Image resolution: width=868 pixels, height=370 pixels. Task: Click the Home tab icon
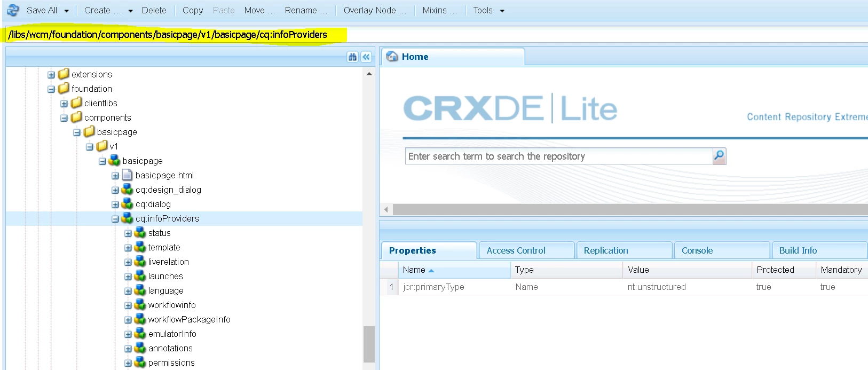click(x=392, y=57)
